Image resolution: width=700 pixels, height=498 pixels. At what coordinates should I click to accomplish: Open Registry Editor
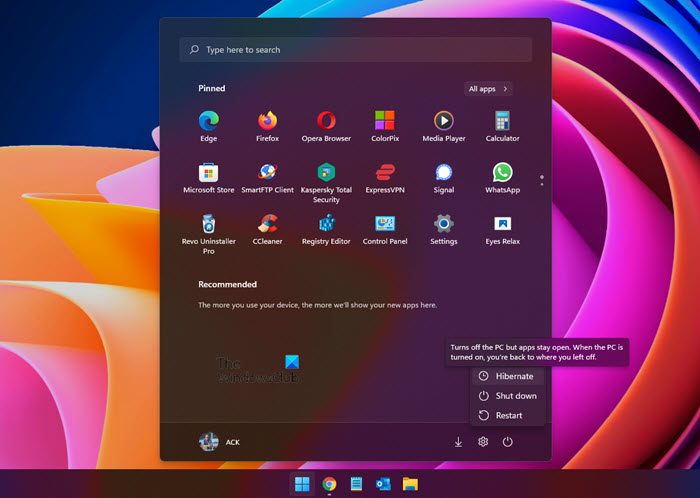click(x=326, y=229)
